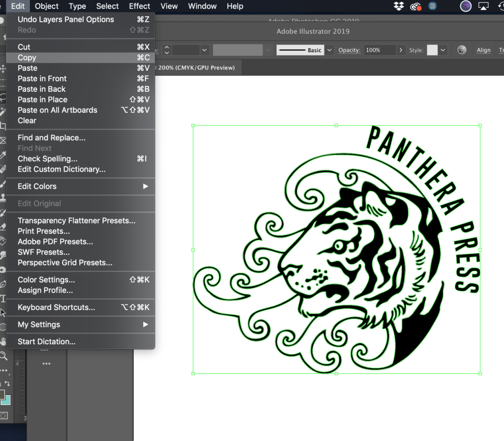Open the Creative Cloud menu bar icon

[415, 6]
